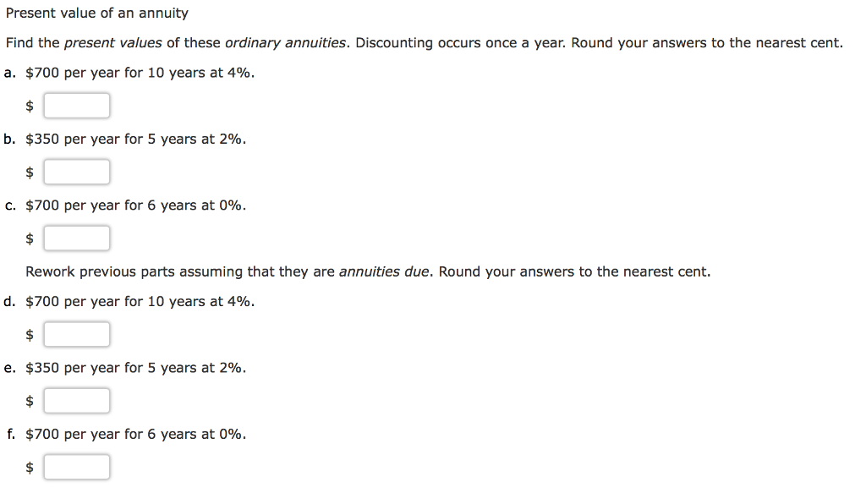Viewport: 866px width, 504px height.
Task: Click the answer input box for part d
Action: click(76, 334)
